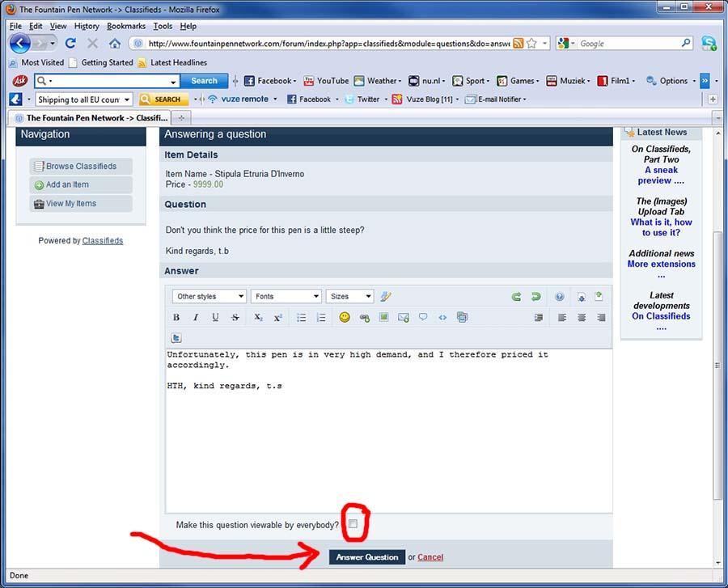728x588 pixels.
Task: Open the Bookmarks menu
Action: [x=125, y=26]
